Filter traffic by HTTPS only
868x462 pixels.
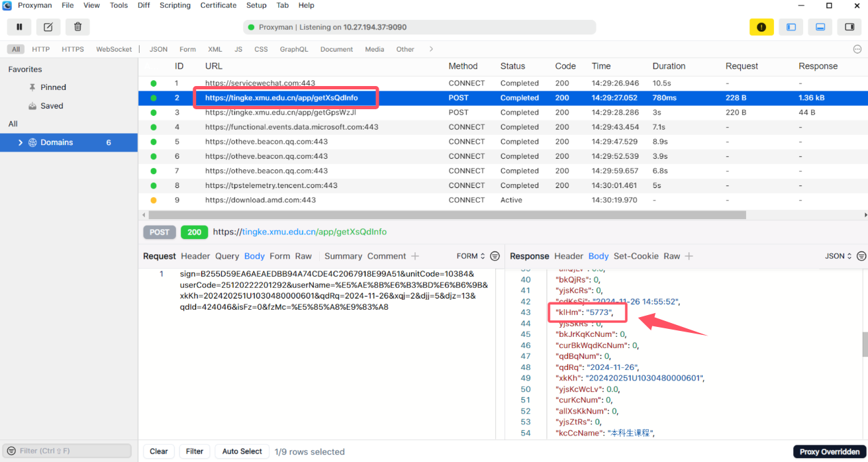pos(73,49)
